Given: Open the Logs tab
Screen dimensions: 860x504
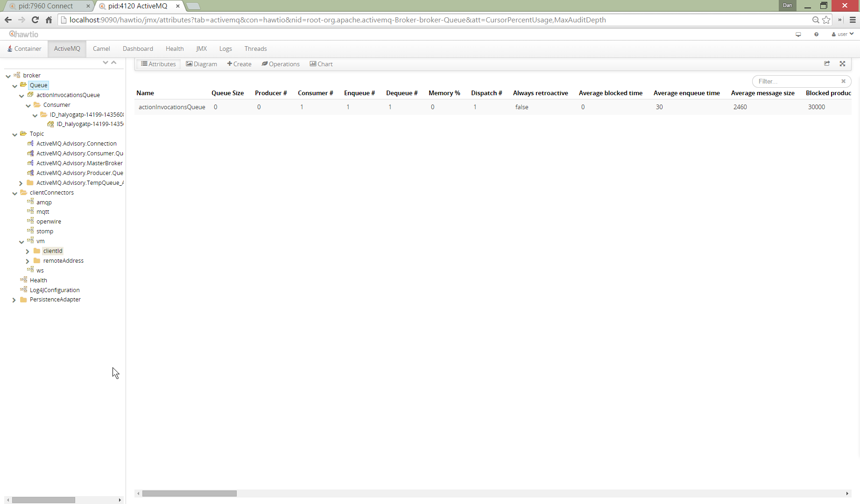Looking at the screenshot, I should (226, 49).
